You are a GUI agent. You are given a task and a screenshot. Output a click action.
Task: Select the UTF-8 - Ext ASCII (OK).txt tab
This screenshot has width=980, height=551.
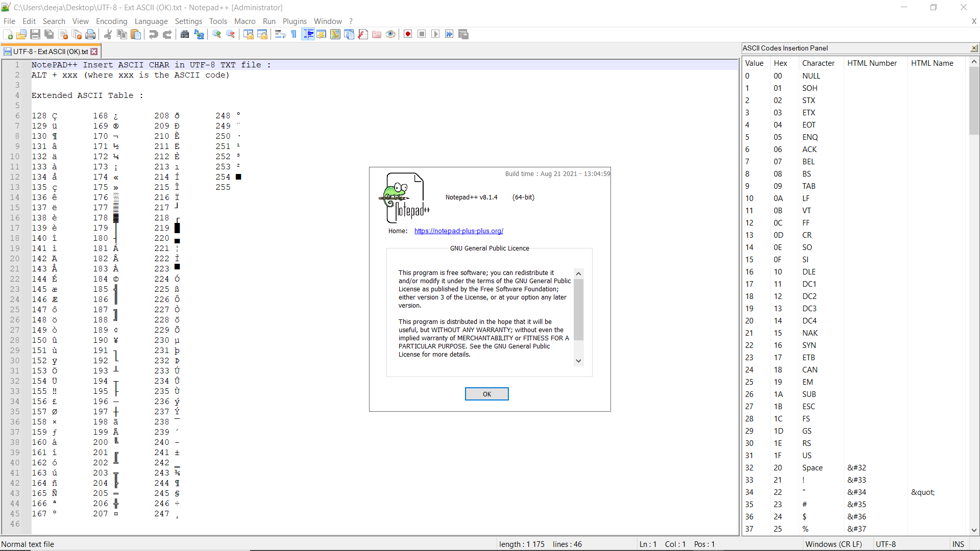click(50, 52)
